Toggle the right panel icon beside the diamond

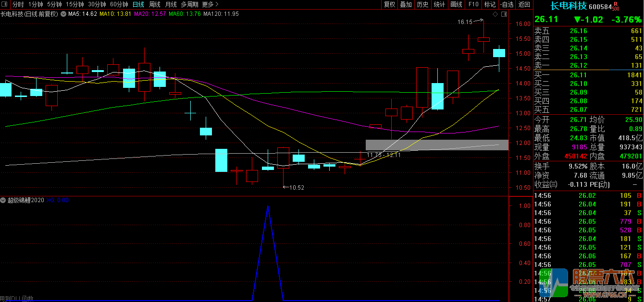tap(504, 14)
